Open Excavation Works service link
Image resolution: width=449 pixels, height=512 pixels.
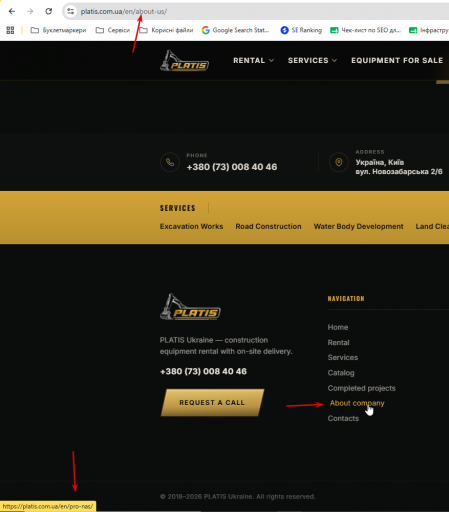pyautogui.click(x=191, y=226)
